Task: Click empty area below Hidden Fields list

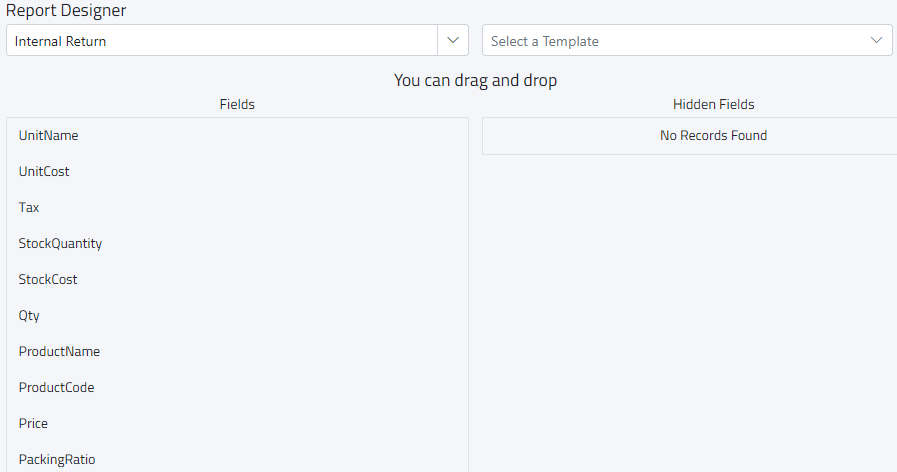Action: (x=690, y=310)
